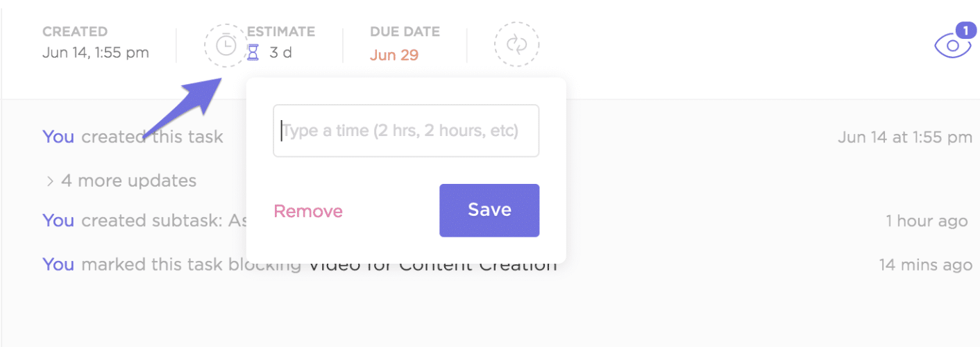
Task: Change the Jun 29 due date
Action: [394, 55]
